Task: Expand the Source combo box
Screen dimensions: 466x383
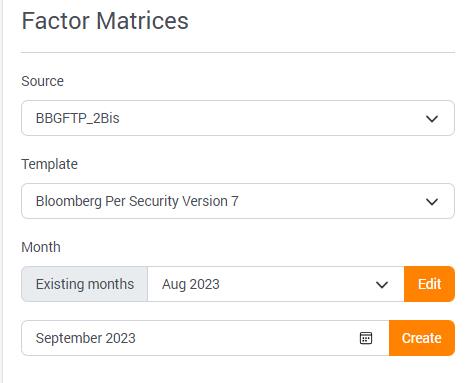Action: pyautogui.click(x=238, y=118)
